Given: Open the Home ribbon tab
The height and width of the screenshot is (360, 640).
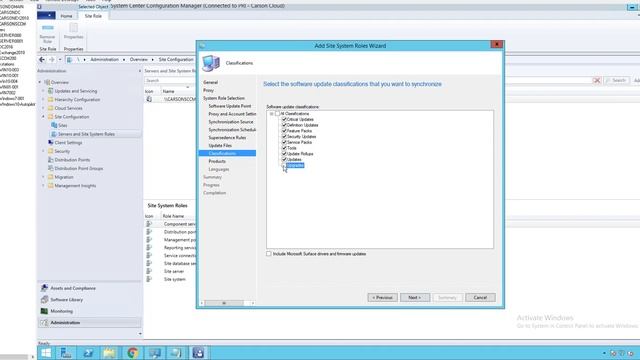Looking at the screenshot, I should pos(66,16).
